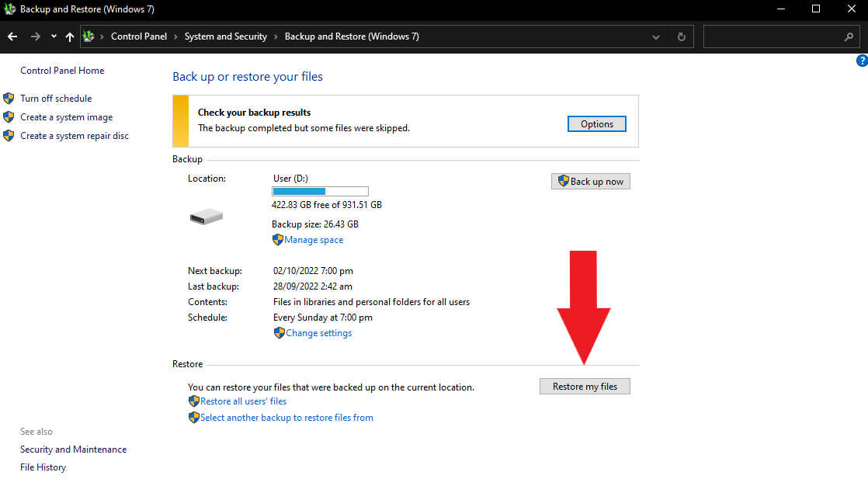Go up one folder level

pos(70,36)
